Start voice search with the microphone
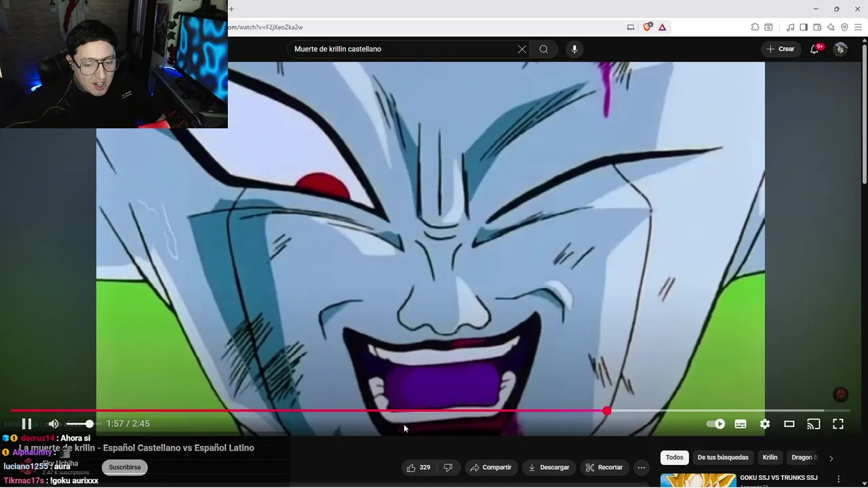This screenshot has width=868, height=488. click(x=574, y=49)
